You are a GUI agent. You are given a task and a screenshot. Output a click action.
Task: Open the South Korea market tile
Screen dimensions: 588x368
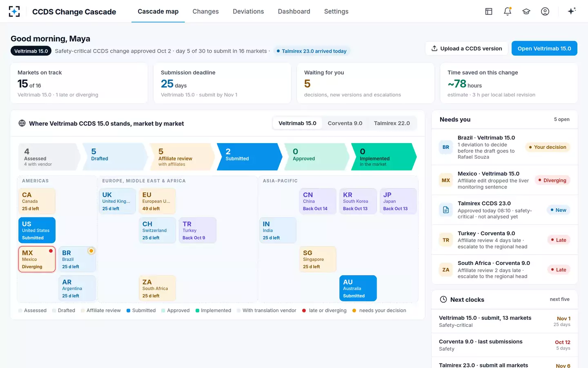[358, 201]
